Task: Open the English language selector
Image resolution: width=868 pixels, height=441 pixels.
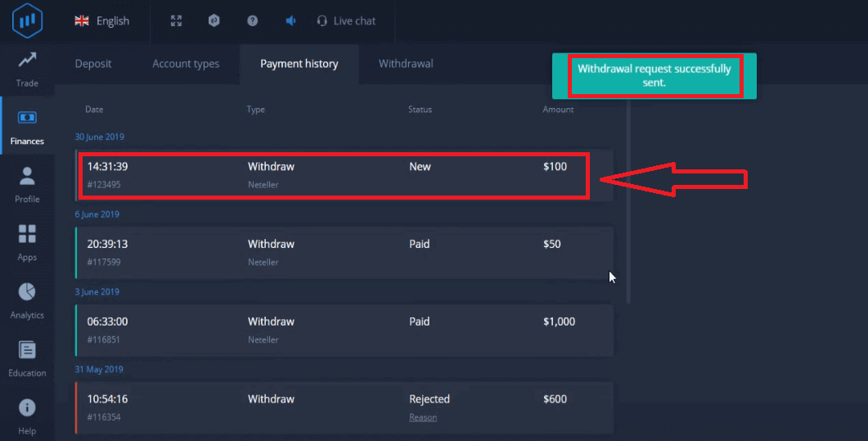Action: (x=102, y=21)
